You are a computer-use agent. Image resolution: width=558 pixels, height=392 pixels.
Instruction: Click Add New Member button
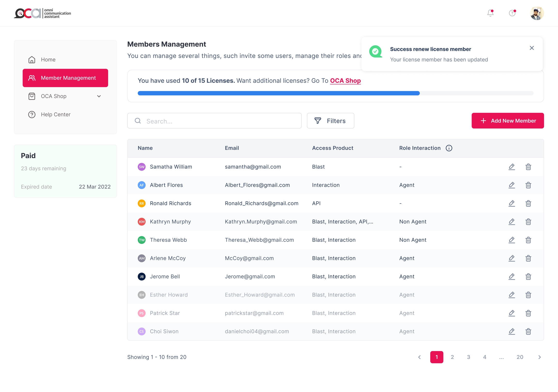(507, 121)
